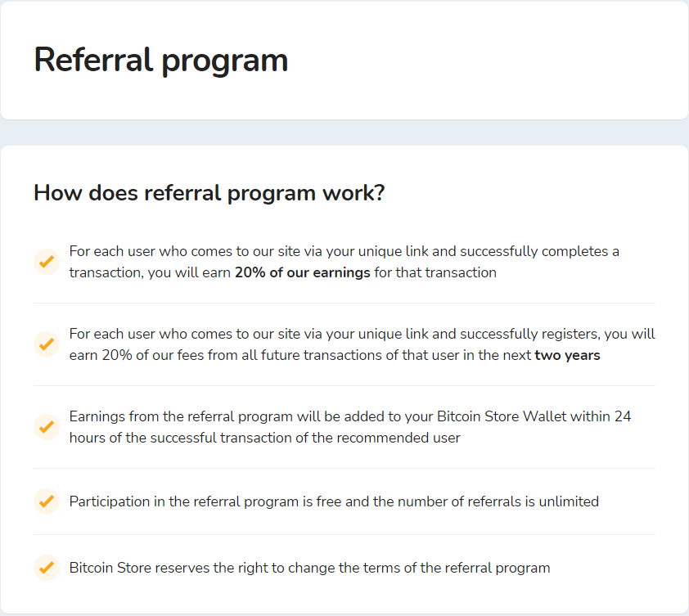689x616 pixels.
Task: Click the checkmark icon beside the completed-transaction rule
Action: click(x=47, y=262)
